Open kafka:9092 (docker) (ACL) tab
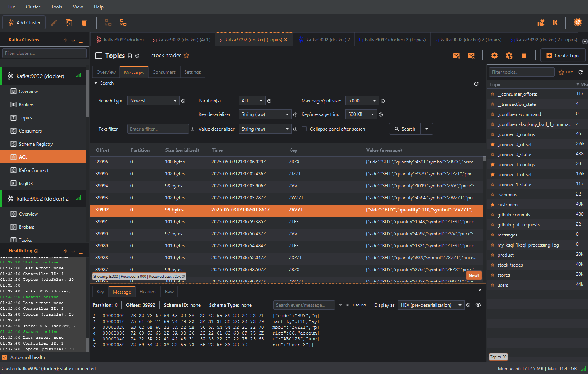 (x=181, y=40)
